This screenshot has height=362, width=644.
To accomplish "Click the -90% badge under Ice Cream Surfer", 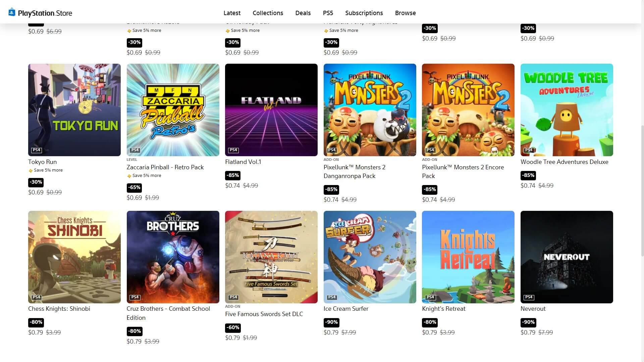I will [x=331, y=322].
